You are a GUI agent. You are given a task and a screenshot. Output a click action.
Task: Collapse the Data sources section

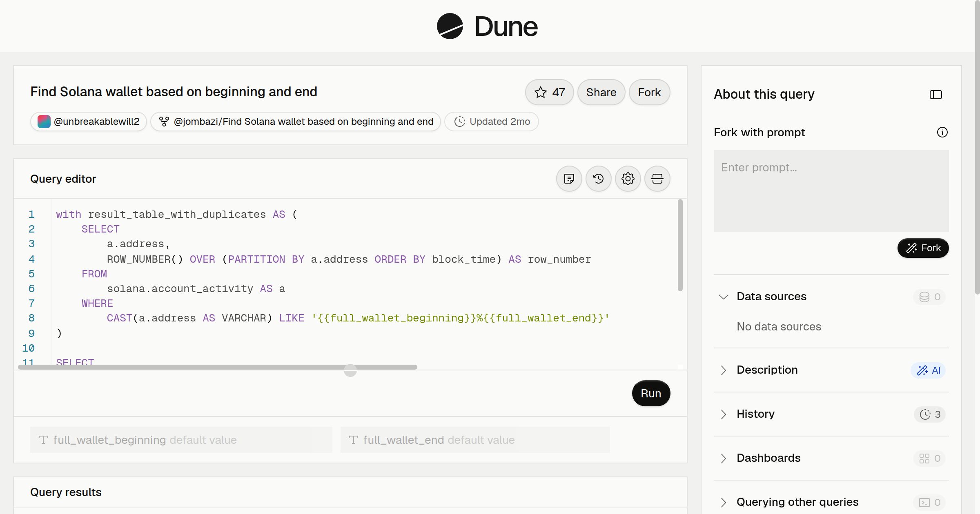724,297
